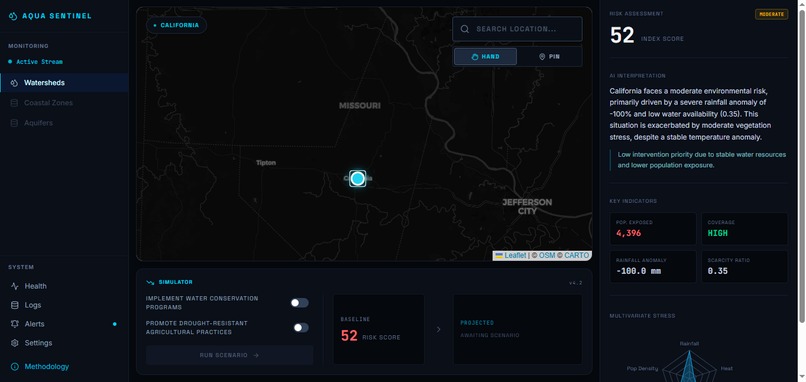Open the Logs system page
Viewport: 806px width, 382px height.
(x=64, y=305)
